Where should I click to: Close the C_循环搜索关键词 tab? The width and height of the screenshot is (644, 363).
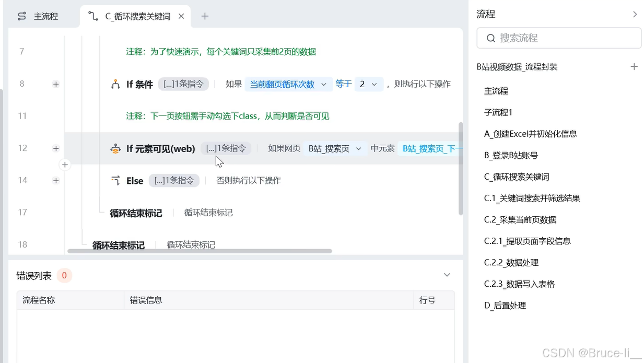(181, 16)
